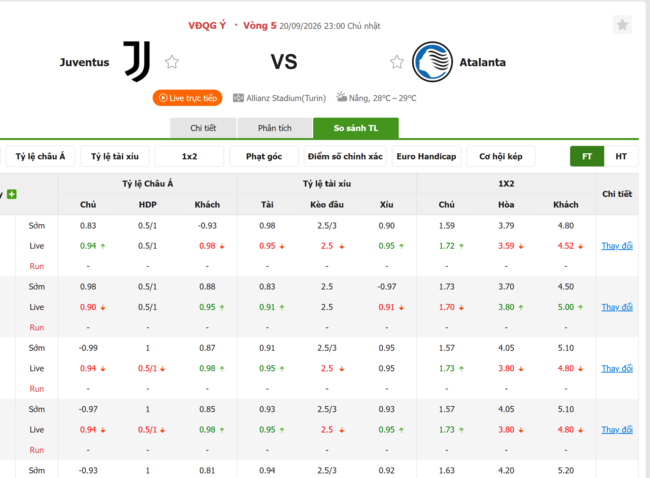The height and width of the screenshot is (478, 650).
Task: Click the Atalanta team name
Action: [483, 62]
